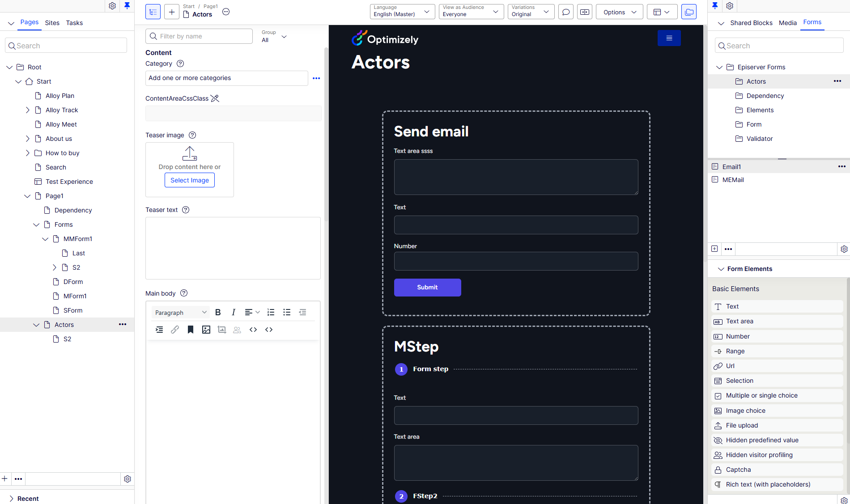
Task: Open the Test Experience page
Action: (69, 182)
